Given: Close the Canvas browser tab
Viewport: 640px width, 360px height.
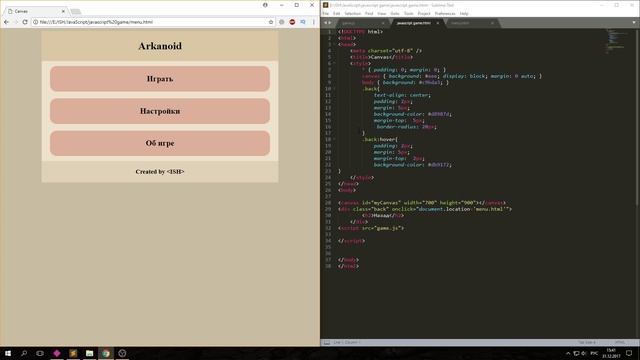Looking at the screenshot, I should 63,11.
